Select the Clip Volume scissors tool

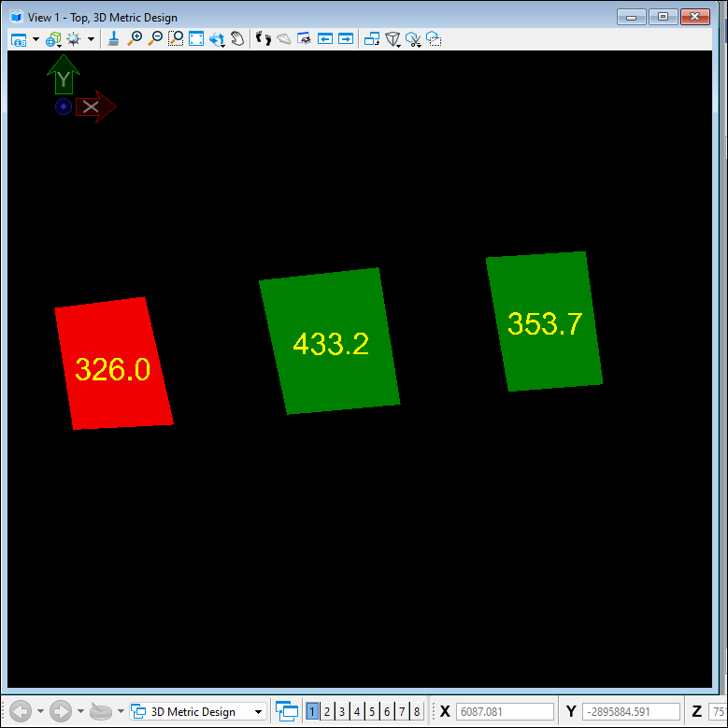click(413, 39)
